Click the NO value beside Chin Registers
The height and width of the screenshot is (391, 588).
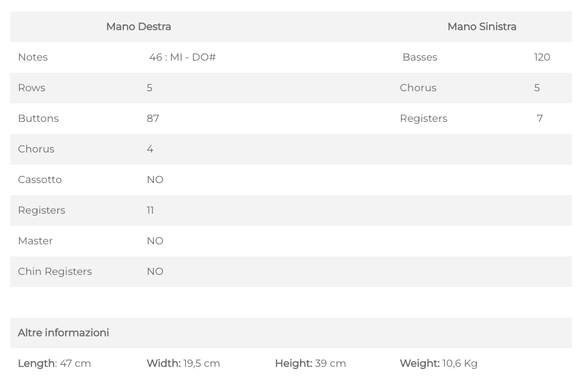(x=155, y=272)
